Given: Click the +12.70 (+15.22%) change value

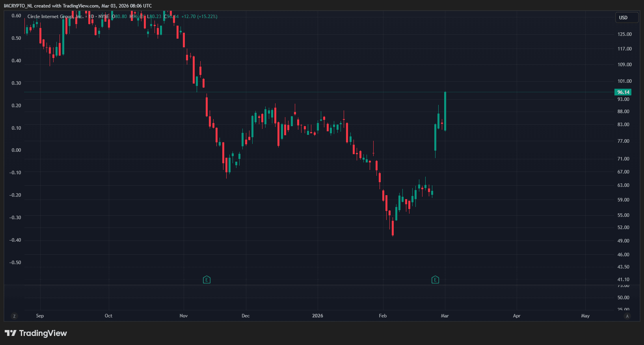Looking at the screenshot, I should [199, 17].
